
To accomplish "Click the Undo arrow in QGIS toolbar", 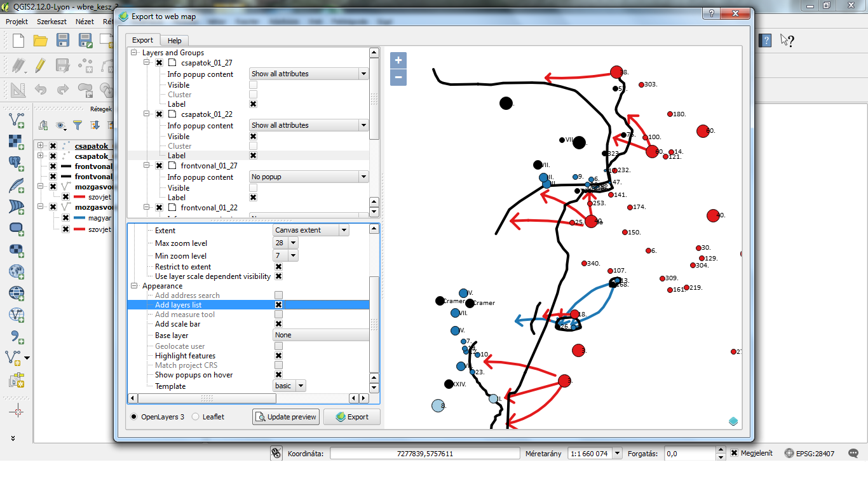I will pos(41,90).
